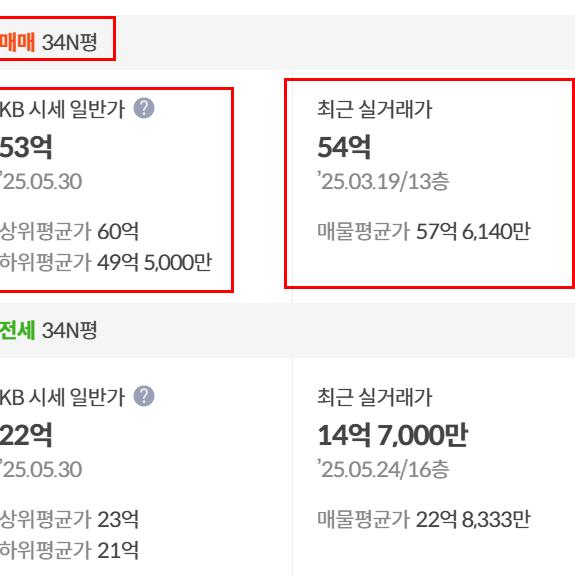Image resolution: width=575 pixels, height=575 pixels.
Task: Select the 상위평균가 23억 value
Action: [69, 519]
